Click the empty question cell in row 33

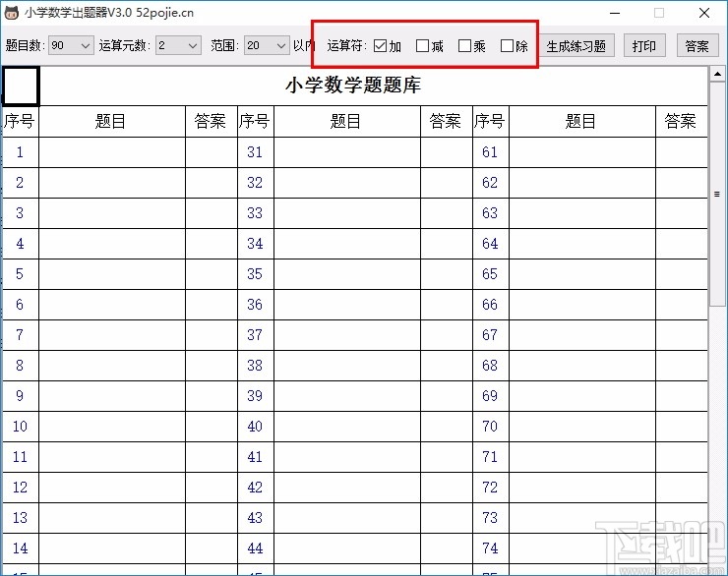tap(347, 213)
